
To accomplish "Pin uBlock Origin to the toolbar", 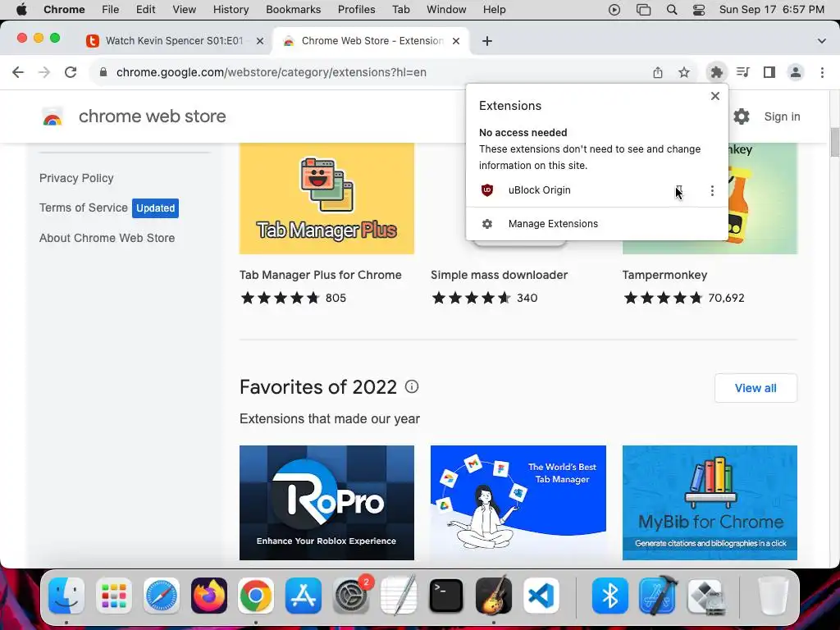I will [x=678, y=190].
